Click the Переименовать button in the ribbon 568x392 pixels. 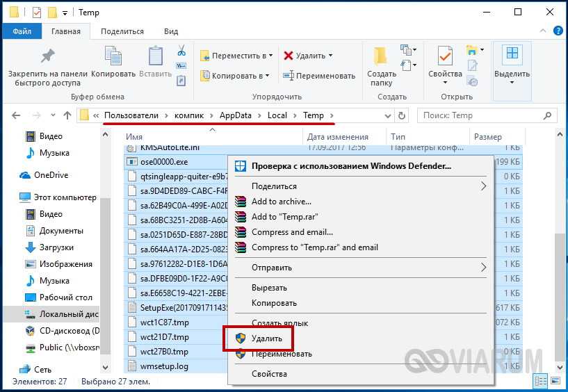click(x=319, y=76)
